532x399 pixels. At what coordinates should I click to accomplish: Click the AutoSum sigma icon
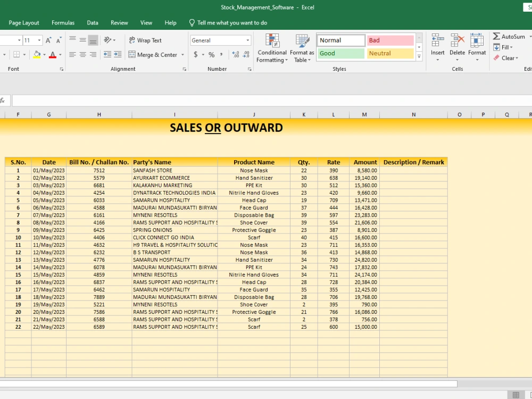[x=496, y=36]
